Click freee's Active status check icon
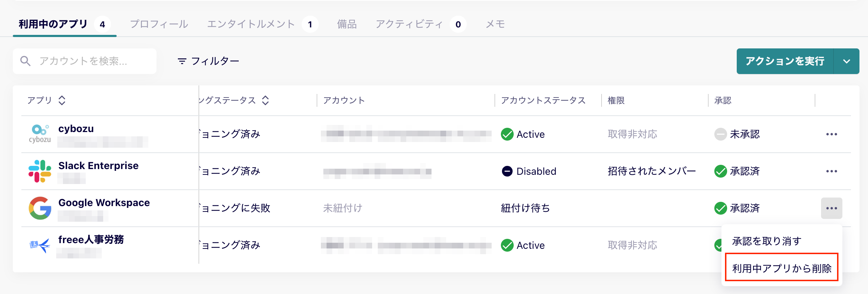 pyautogui.click(x=507, y=245)
